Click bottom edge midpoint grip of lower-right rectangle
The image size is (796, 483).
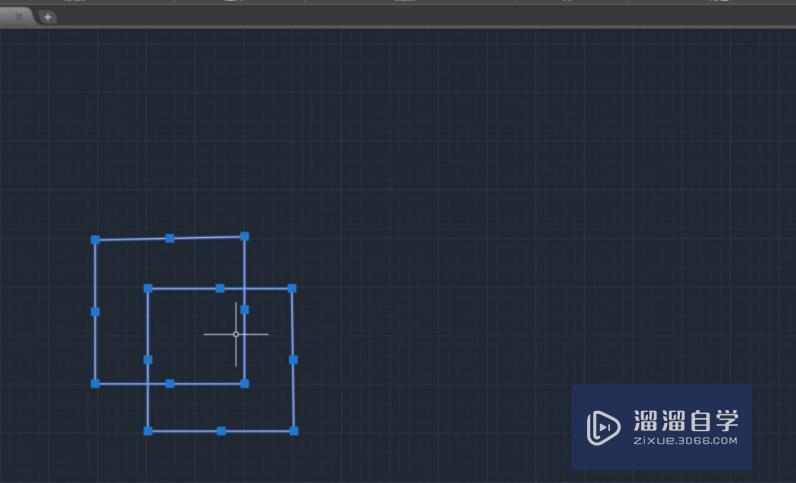tap(221, 431)
